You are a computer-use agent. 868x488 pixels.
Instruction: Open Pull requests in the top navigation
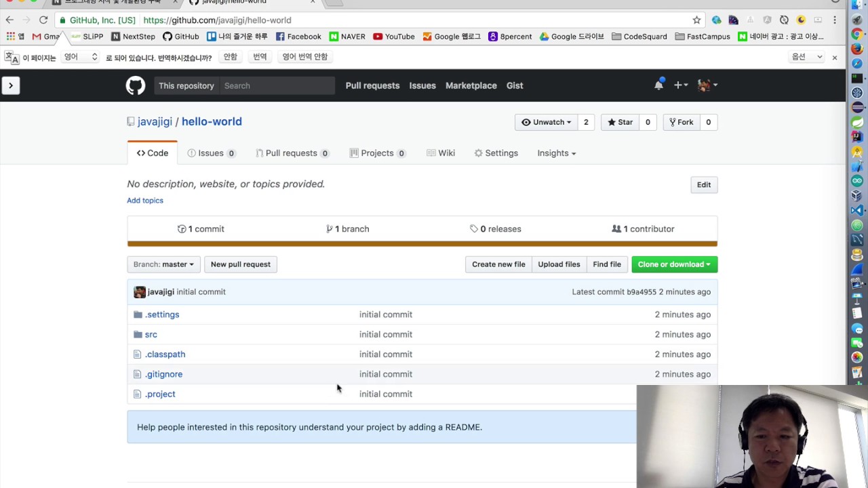372,85
